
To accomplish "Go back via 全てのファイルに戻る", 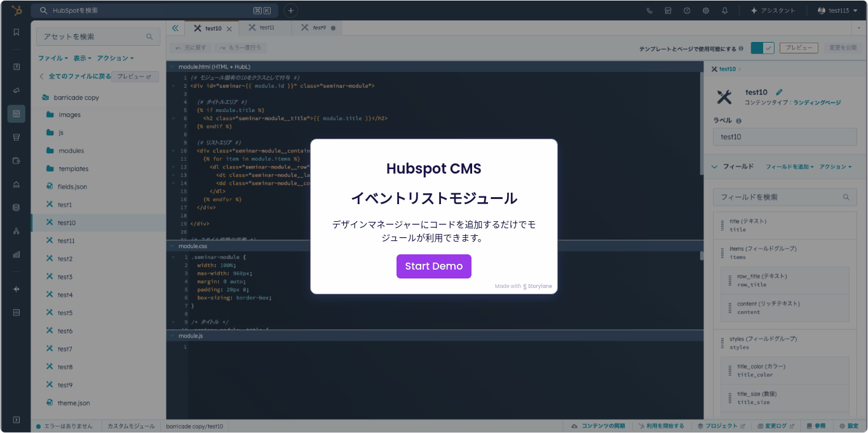I will (74, 76).
